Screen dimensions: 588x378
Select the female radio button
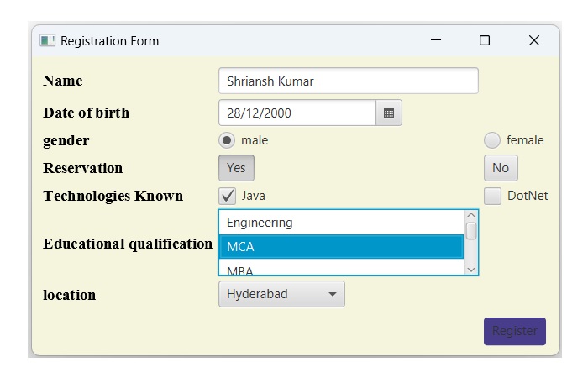click(492, 140)
